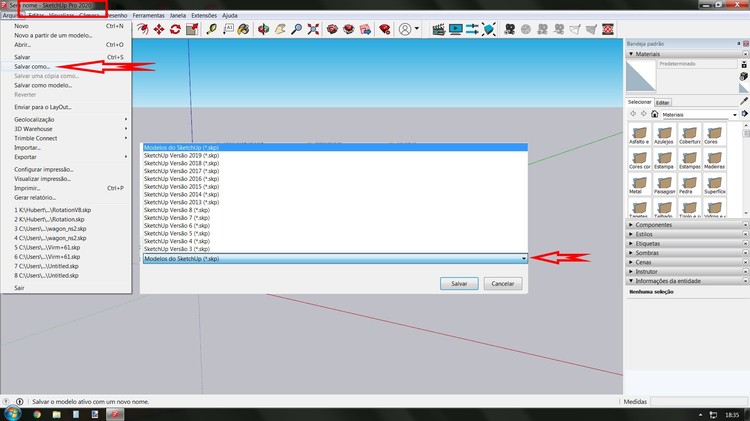This screenshot has width=750, height=421.
Task: Select the Scale tool icon
Action: pos(192,30)
